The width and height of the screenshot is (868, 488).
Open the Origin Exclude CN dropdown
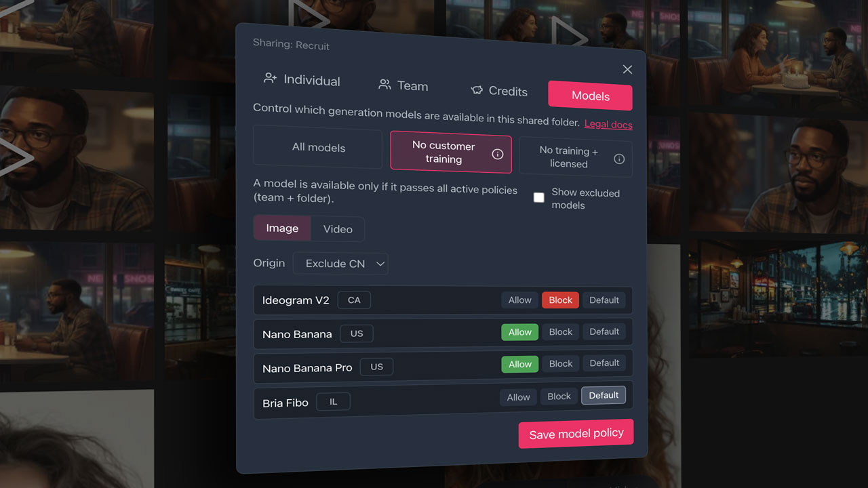point(340,264)
